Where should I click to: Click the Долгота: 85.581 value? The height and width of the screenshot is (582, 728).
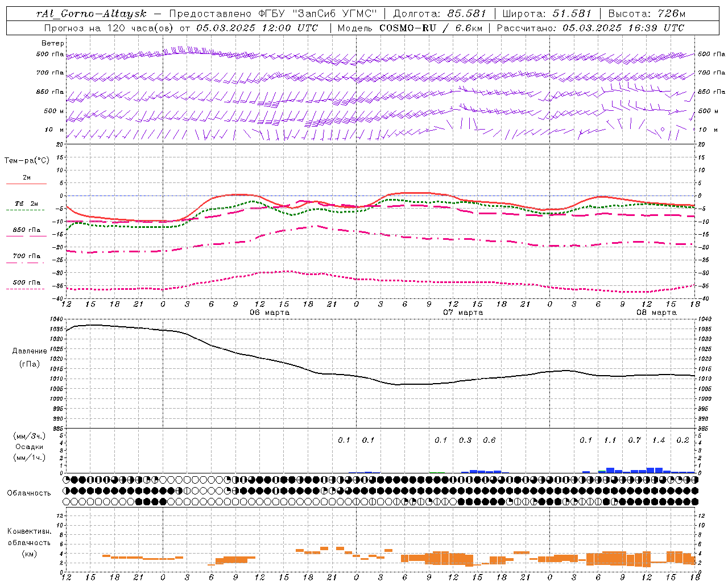coord(441,14)
